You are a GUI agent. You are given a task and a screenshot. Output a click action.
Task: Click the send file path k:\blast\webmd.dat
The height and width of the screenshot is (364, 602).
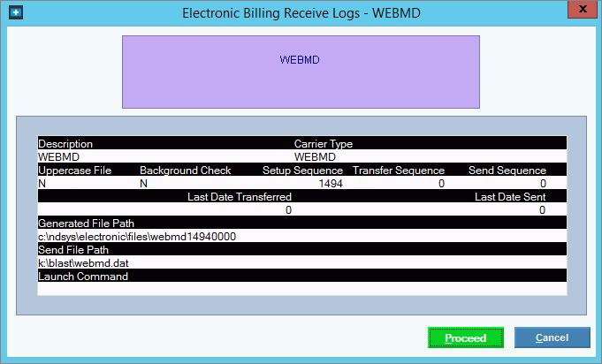click(x=83, y=263)
